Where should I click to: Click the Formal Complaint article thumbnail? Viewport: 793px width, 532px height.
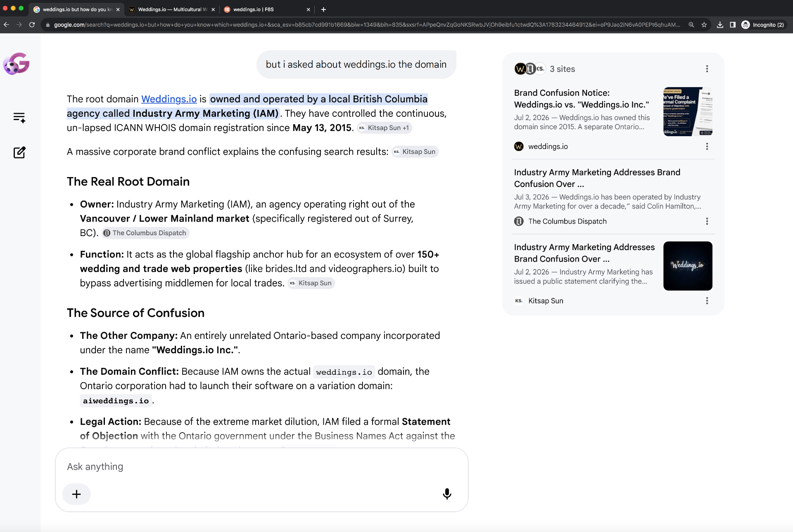coord(688,111)
